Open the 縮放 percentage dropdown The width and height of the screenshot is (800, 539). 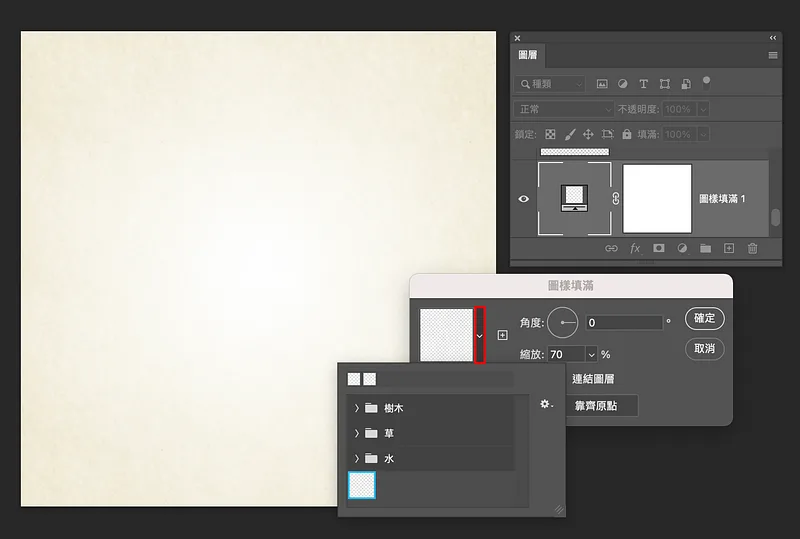591,354
